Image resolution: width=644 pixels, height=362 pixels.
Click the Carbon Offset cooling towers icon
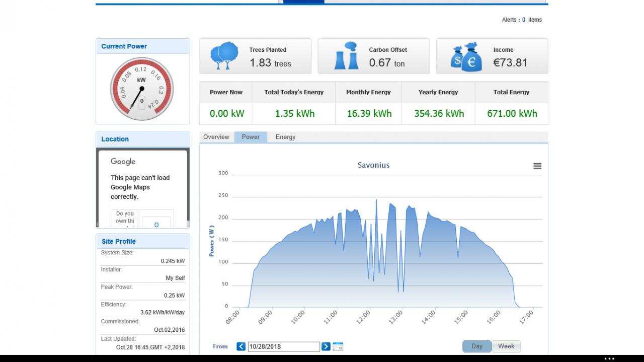point(346,56)
